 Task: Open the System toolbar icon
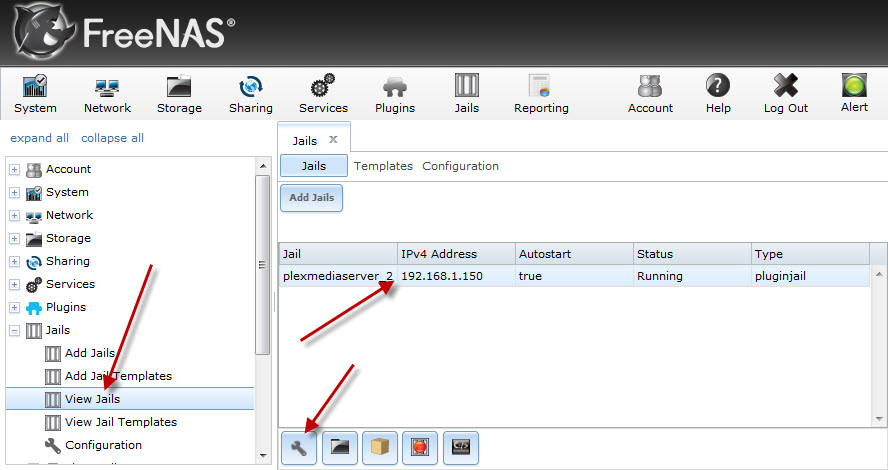tap(35, 94)
